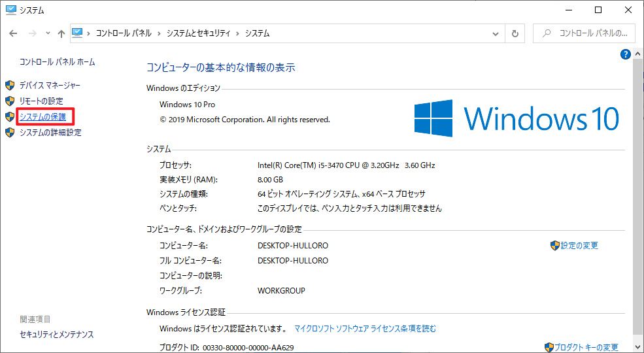Image resolution: width=644 pixels, height=353 pixels.
Task: Click the WORKGROUP value
Action: 281,290
